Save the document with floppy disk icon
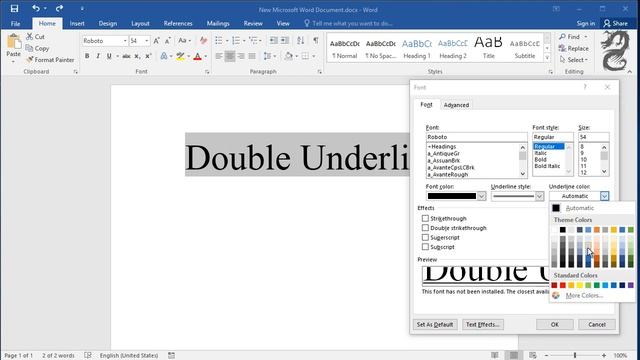 point(14,9)
